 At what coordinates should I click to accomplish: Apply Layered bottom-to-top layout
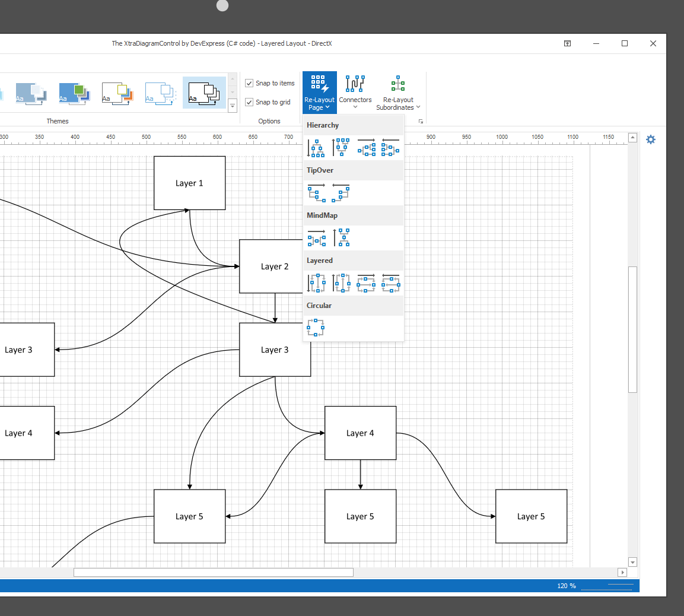pos(341,284)
